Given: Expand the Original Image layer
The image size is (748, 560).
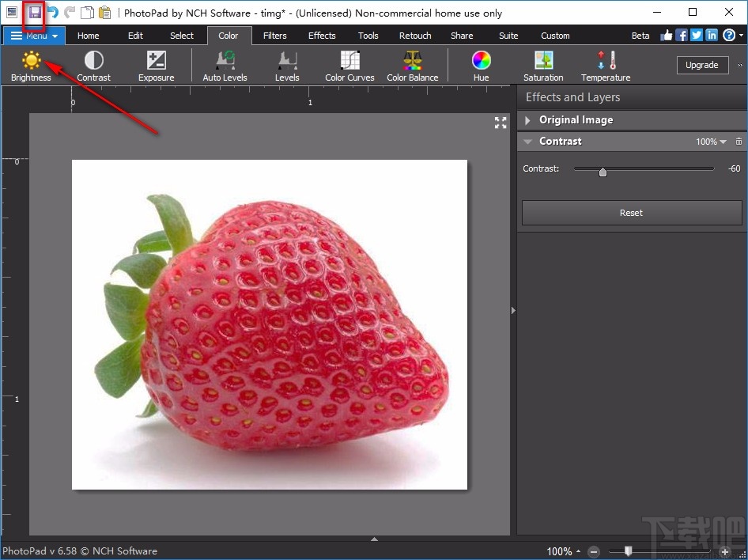Looking at the screenshot, I should 528,120.
